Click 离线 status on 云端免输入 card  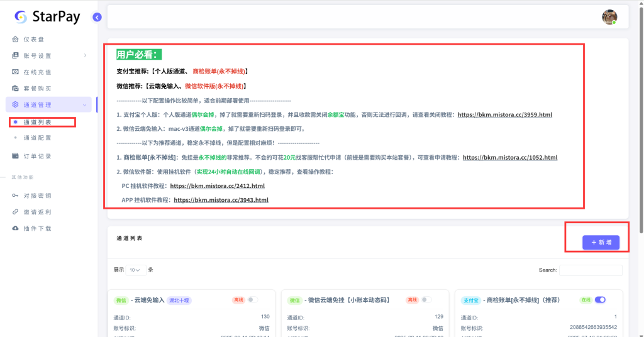click(x=238, y=300)
